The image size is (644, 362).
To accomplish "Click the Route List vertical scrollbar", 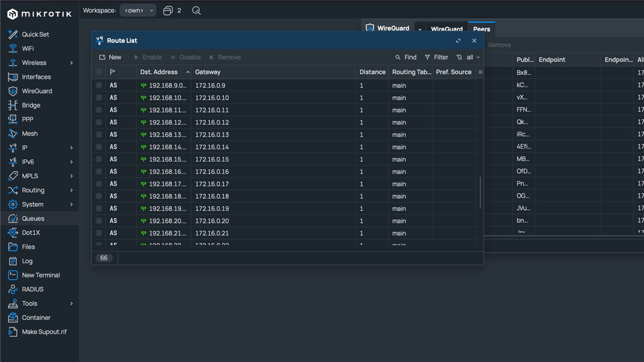I will point(480,193).
